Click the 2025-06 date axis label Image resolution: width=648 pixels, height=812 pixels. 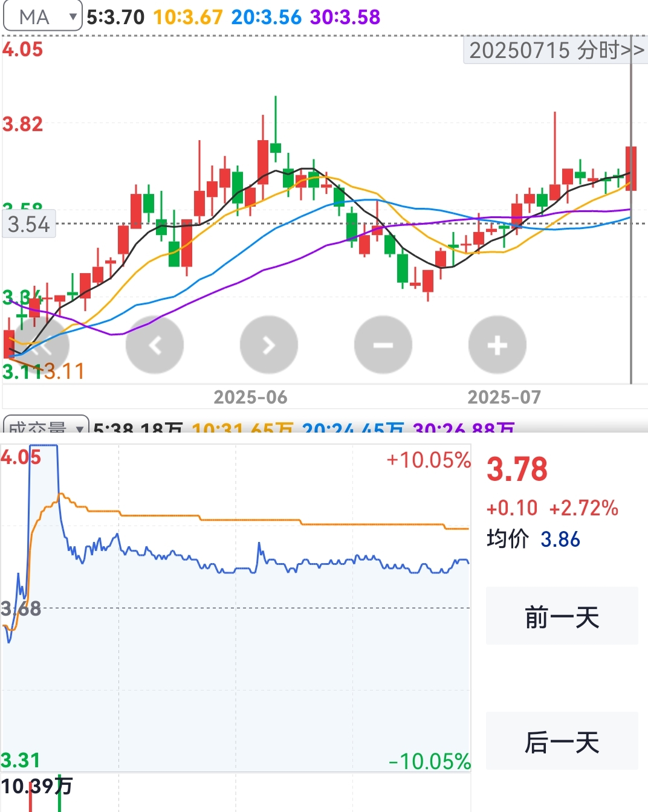pos(250,397)
